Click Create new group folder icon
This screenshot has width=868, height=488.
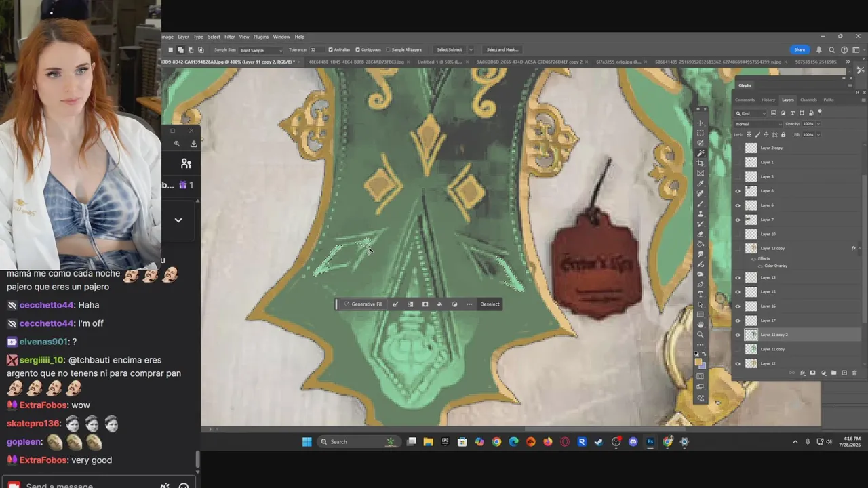click(834, 373)
